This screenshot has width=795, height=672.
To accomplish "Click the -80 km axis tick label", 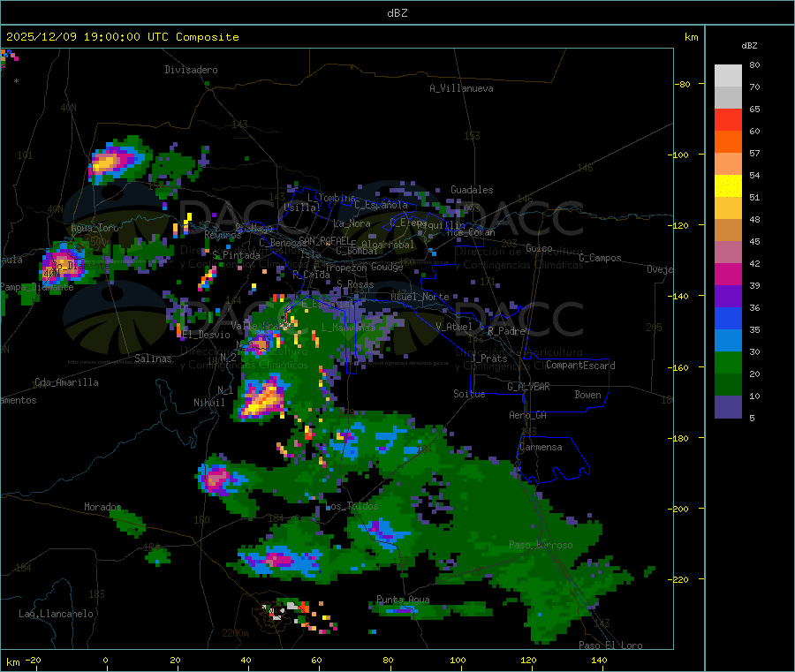I will pyautogui.click(x=683, y=84).
